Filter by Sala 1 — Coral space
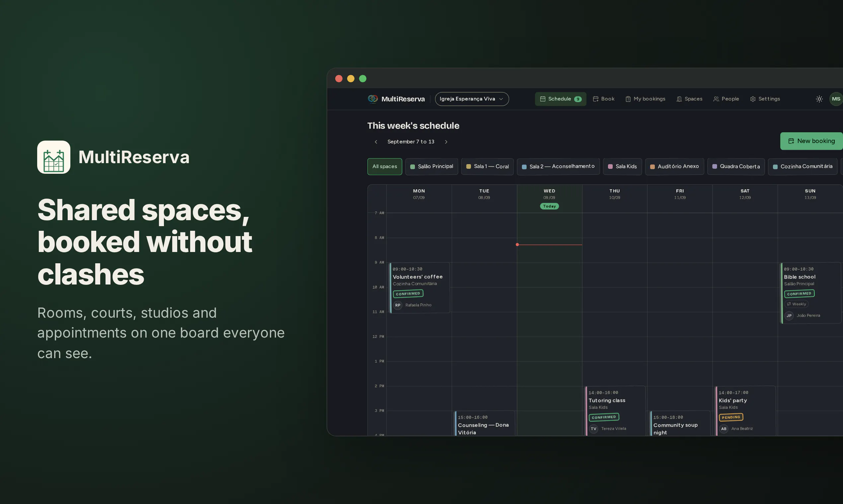This screenshot has width=843, height=504. [488, 166]
